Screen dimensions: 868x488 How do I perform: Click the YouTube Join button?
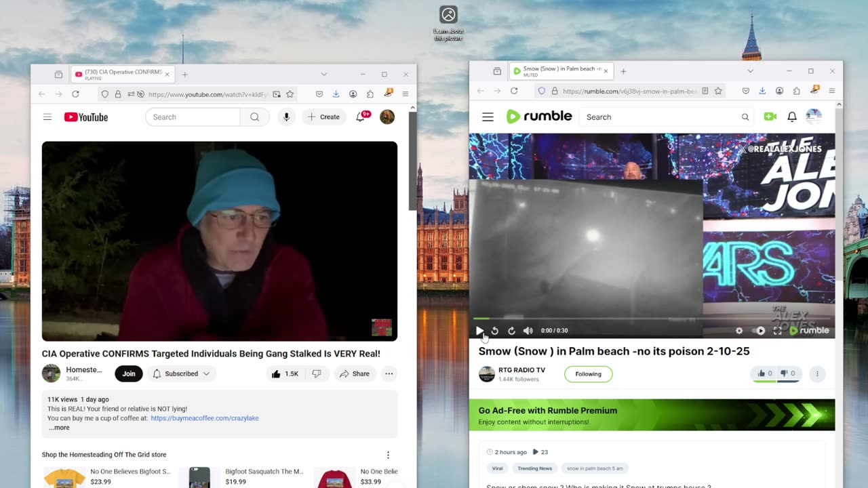pyautogui.click(x=129, y=373)
